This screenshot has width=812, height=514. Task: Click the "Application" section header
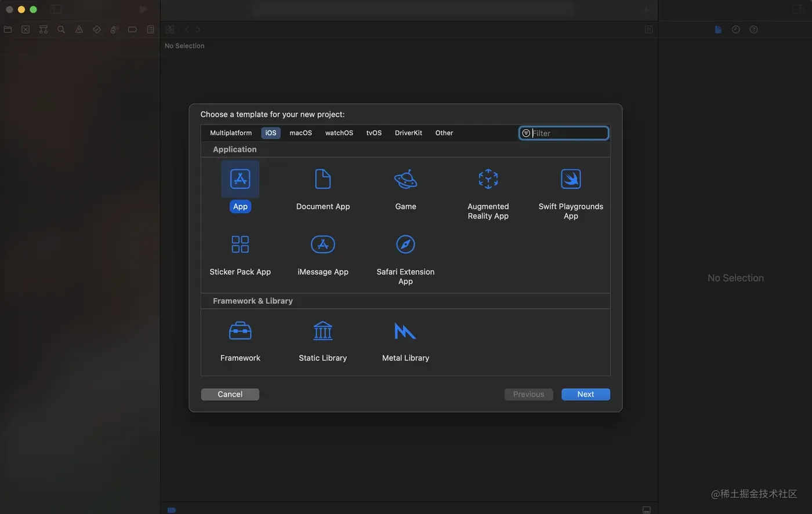pyautogui.click(x=235, y=150)
